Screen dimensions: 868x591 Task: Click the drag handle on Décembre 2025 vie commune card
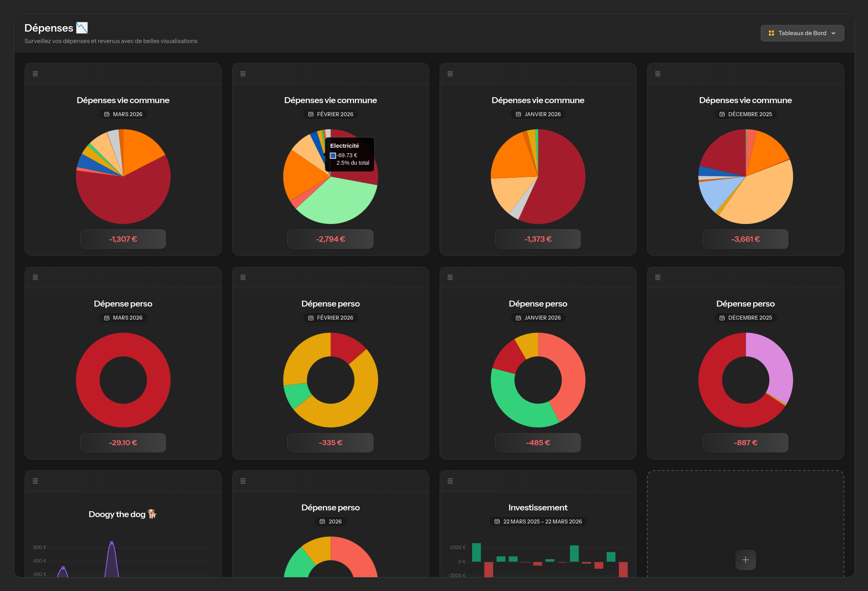658,73
